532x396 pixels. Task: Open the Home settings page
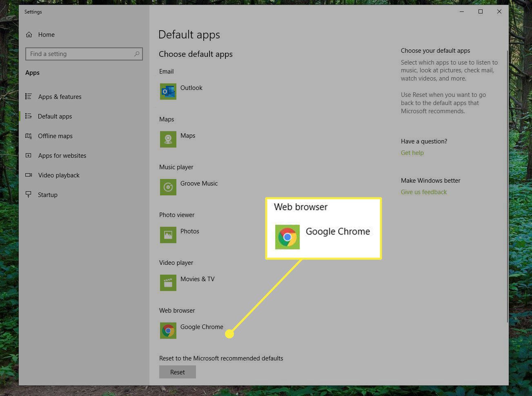pyautogui.click(x=46, y=35)
